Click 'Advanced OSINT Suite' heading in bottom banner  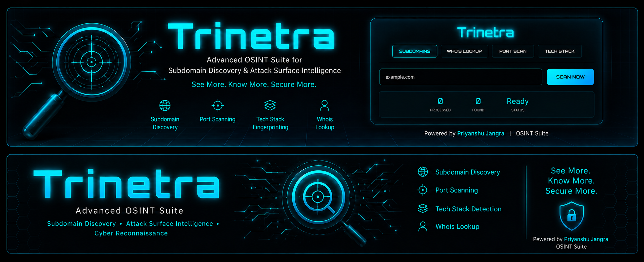129,211
